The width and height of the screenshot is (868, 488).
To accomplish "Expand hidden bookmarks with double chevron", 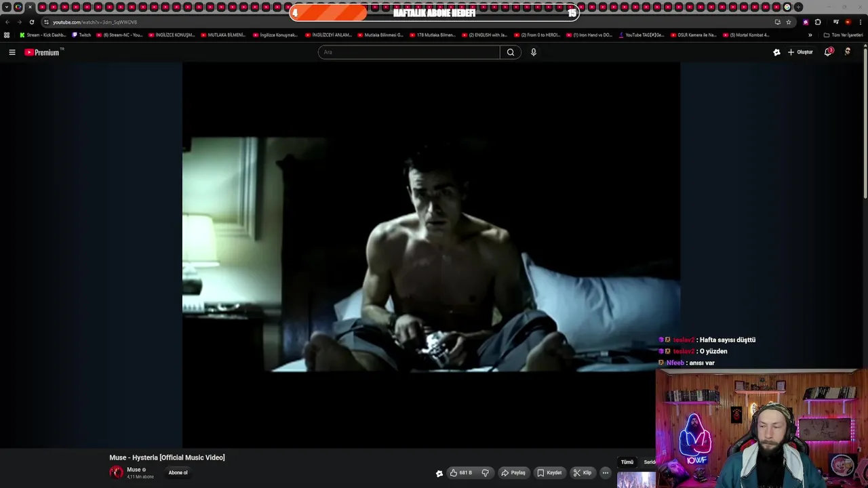I will pos(810,35).
